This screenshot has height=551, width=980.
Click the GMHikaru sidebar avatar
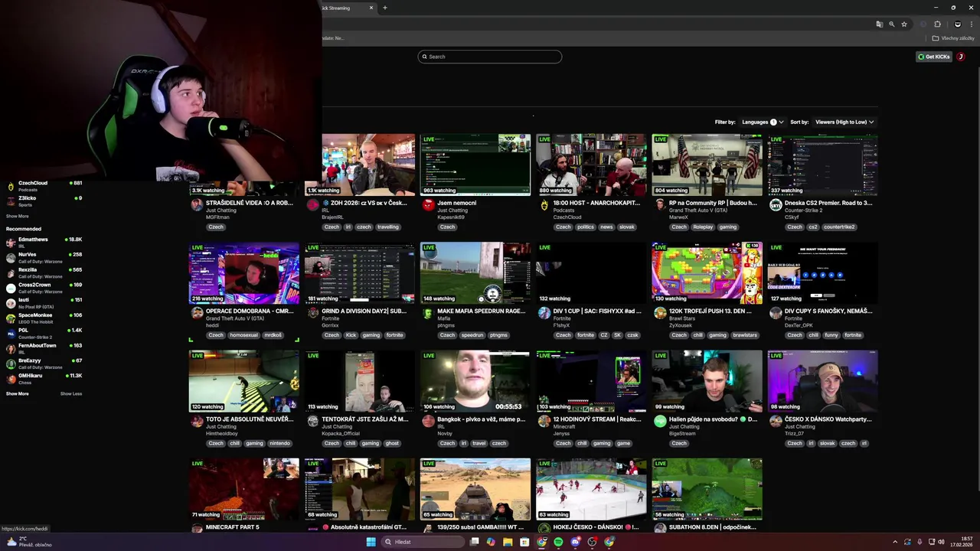[x=11, y=378]
